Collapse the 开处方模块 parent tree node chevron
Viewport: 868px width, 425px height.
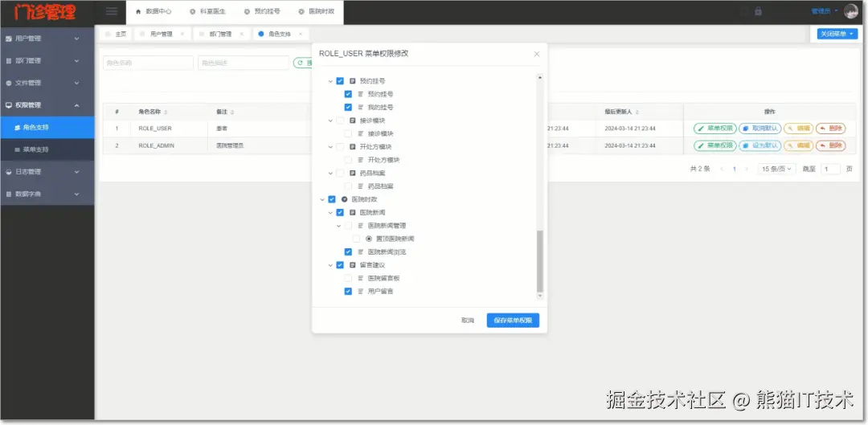[330, 147]
